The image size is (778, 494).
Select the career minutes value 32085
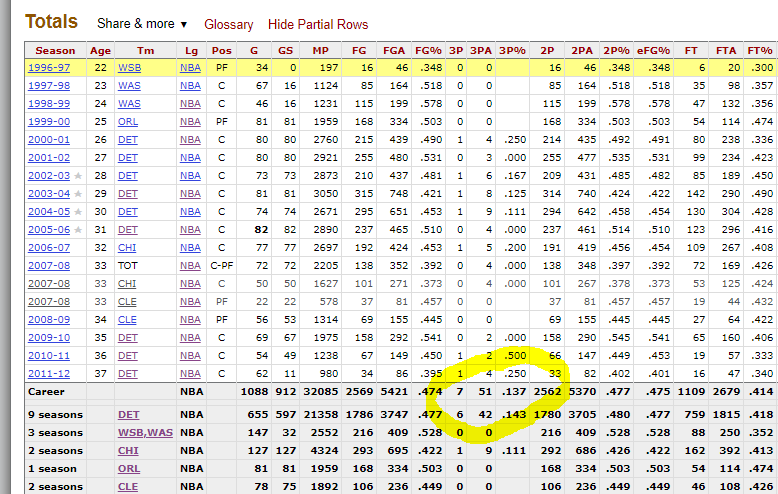(321, 392)
